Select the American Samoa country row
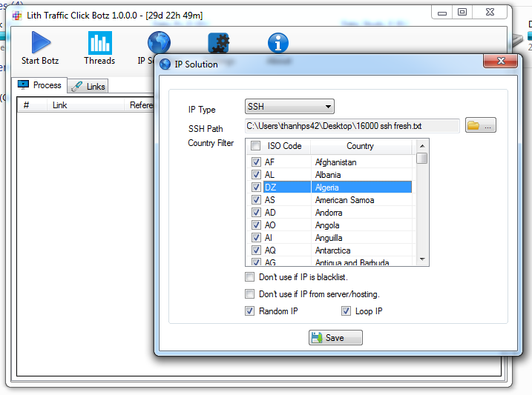 [x=331, y=199]
